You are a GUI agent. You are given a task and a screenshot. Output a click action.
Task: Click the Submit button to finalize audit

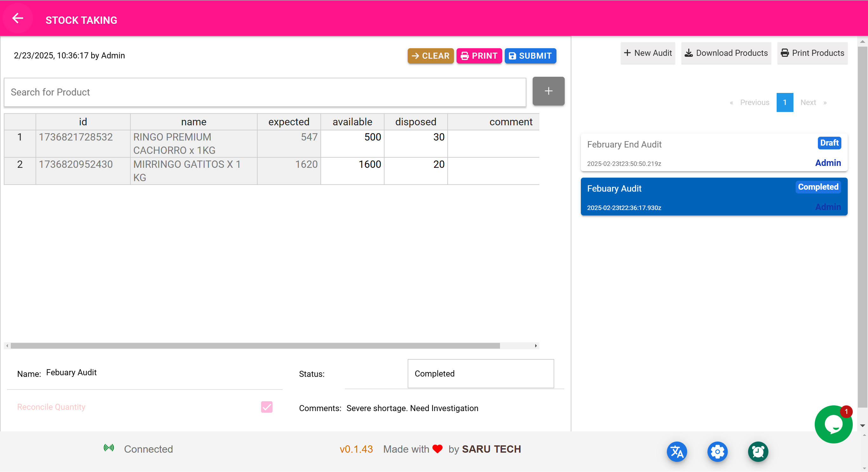pyautogui.click(x=529, y=56)
